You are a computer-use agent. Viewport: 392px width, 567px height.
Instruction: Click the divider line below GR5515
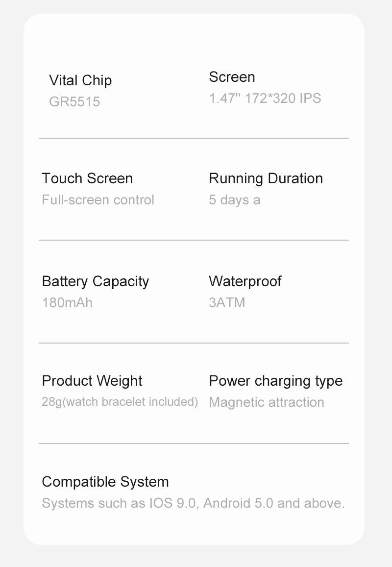pos(194,138)
